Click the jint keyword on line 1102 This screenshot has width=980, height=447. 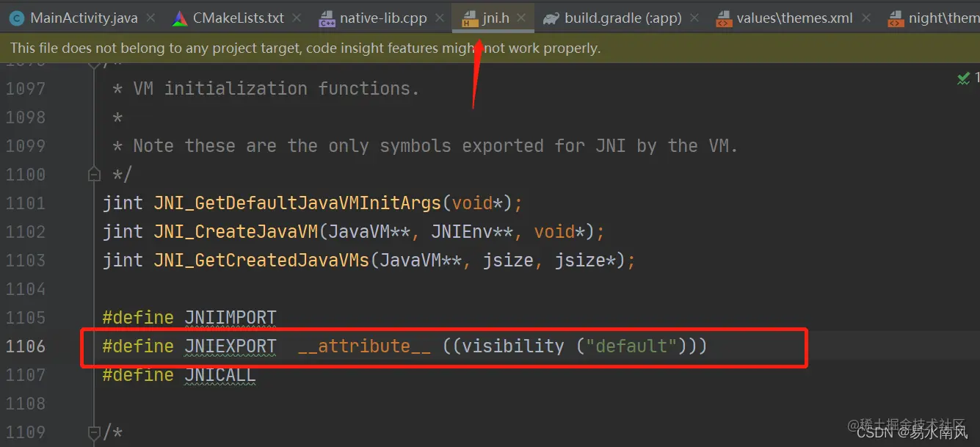point(123,232)
